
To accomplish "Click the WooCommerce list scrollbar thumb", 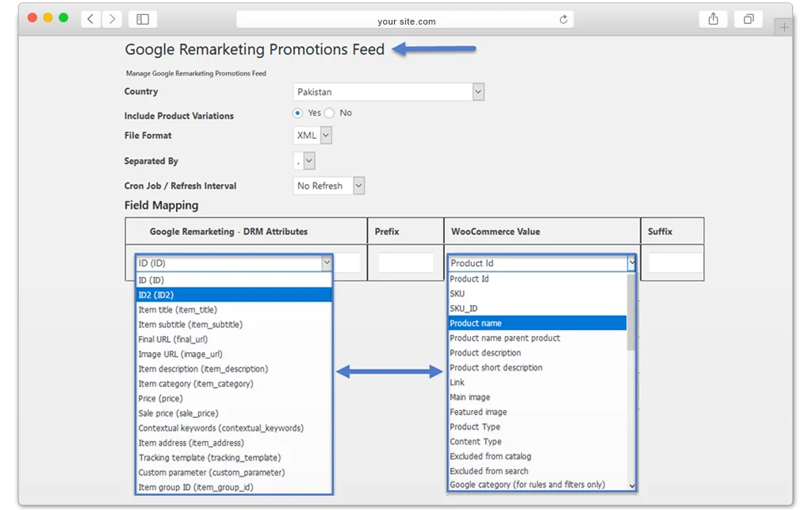I will 630,313.
